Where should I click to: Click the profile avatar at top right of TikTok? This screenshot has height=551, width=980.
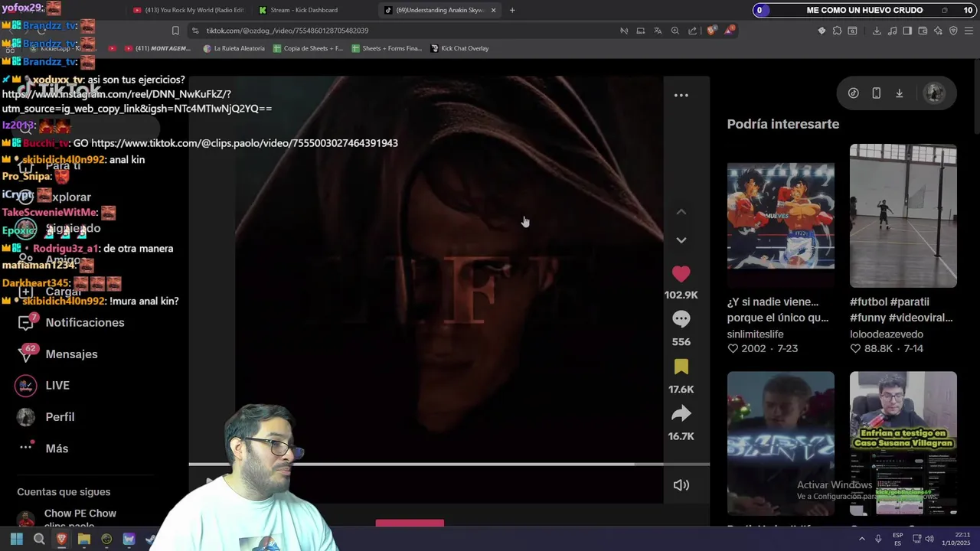[934, 93]
